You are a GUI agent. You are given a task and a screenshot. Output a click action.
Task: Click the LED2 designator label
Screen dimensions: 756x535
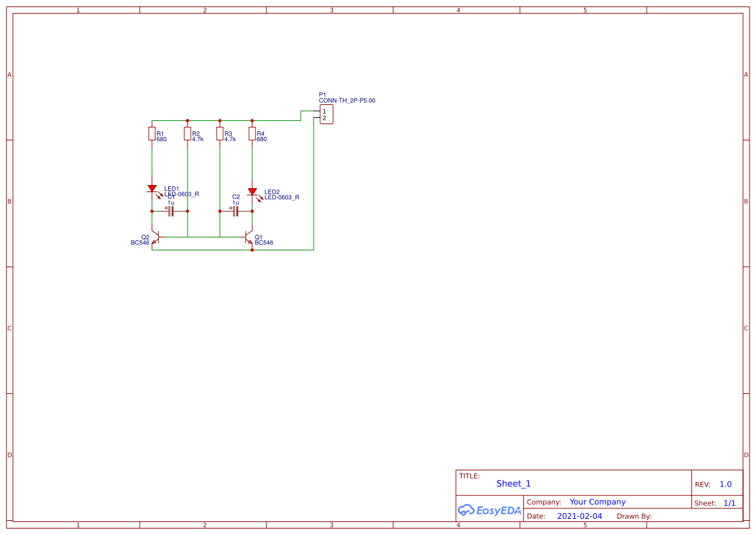tap(272, 192)
